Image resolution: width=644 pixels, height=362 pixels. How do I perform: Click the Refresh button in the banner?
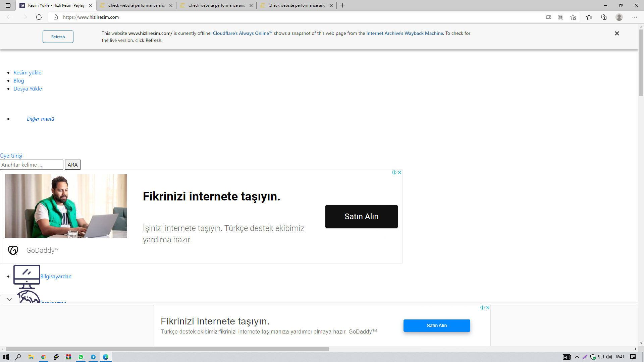coord(58,37)
